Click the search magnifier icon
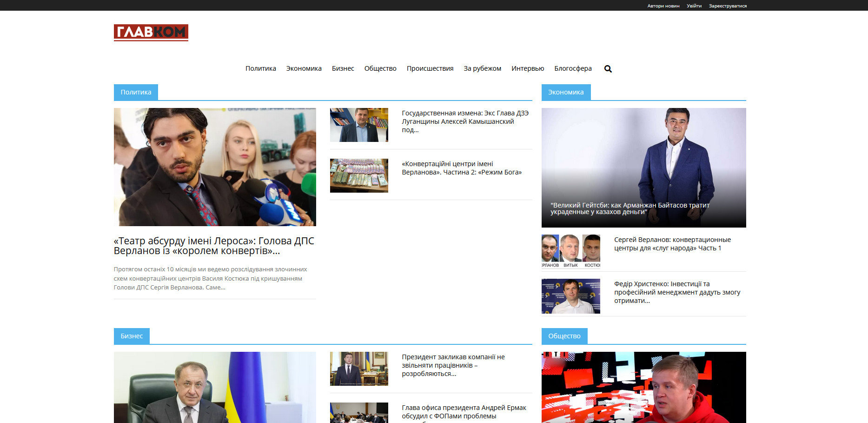 [x=608, y=69]
